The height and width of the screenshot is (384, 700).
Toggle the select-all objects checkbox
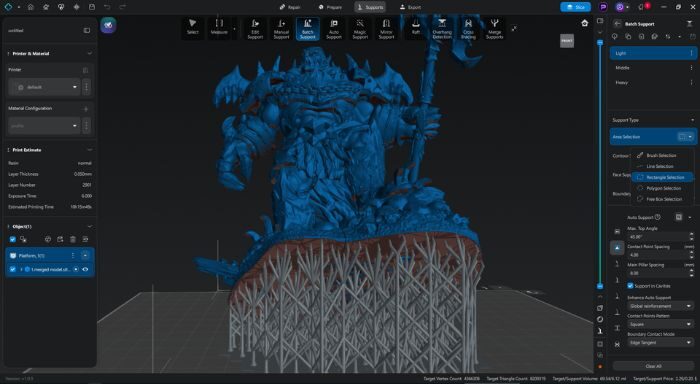[12, 239]
